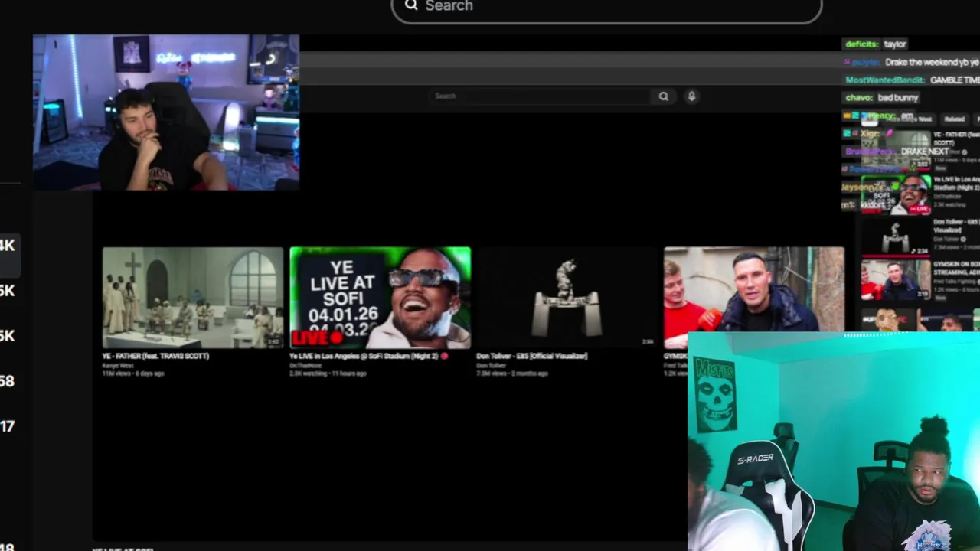The width and height of the screenshot is (980, 551).
Task: Click '11M views · 6 days ago' text
Action: [x=133, y=373]
